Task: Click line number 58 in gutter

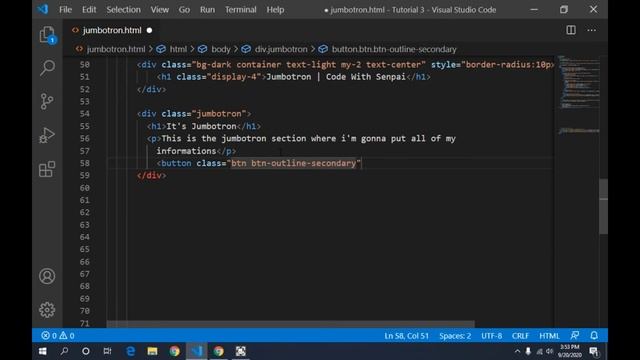Action: tap(84, 163)
